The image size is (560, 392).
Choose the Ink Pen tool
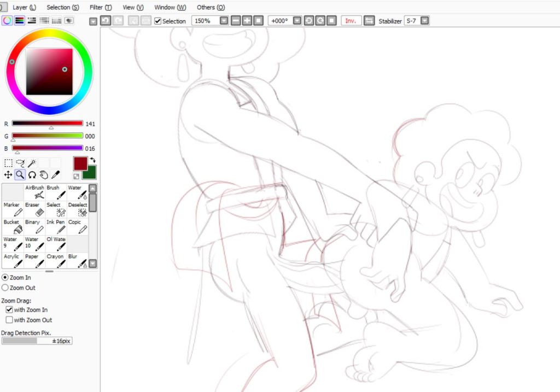[56, 226]
